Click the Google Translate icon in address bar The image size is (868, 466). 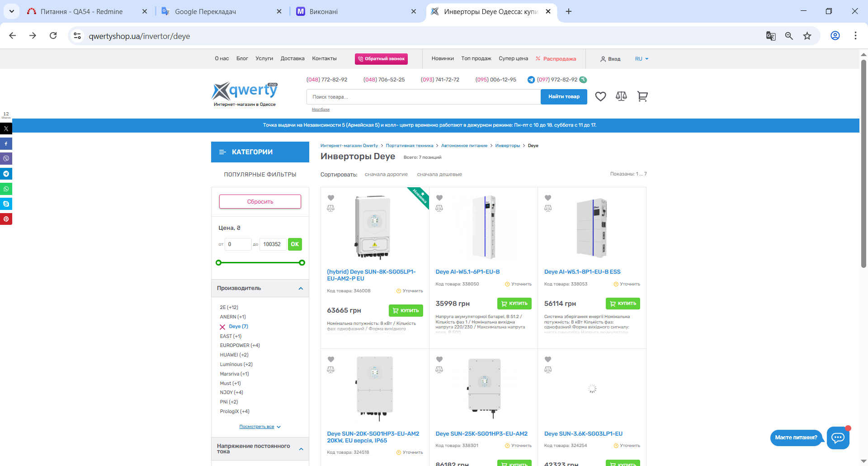point(771,36)
